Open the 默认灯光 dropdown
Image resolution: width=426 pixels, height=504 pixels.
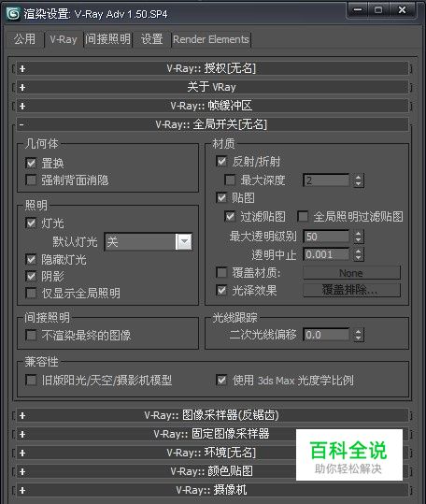[149, 241]
